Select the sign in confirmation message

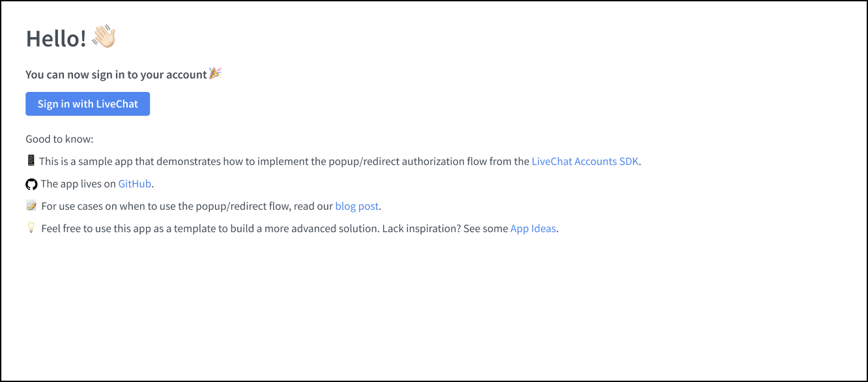tap(117, 74)
